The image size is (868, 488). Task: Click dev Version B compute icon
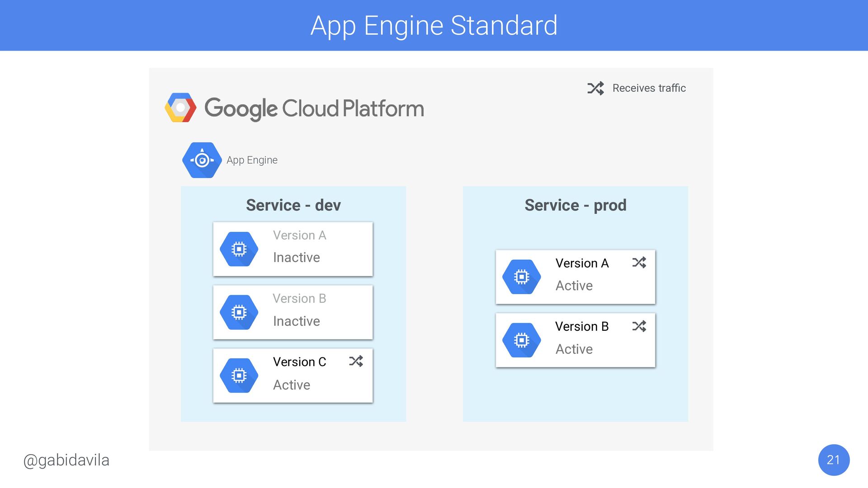tap(239, 312)
